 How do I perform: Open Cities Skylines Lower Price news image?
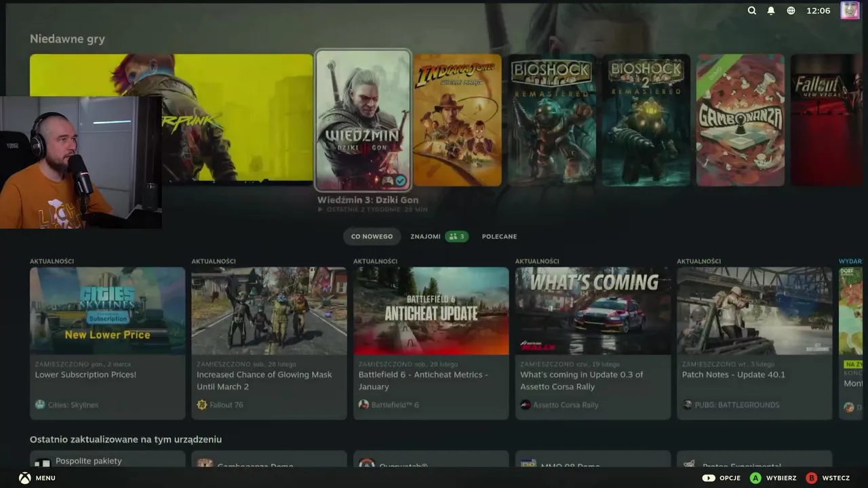pyautogui.click(x=107, y=310)
